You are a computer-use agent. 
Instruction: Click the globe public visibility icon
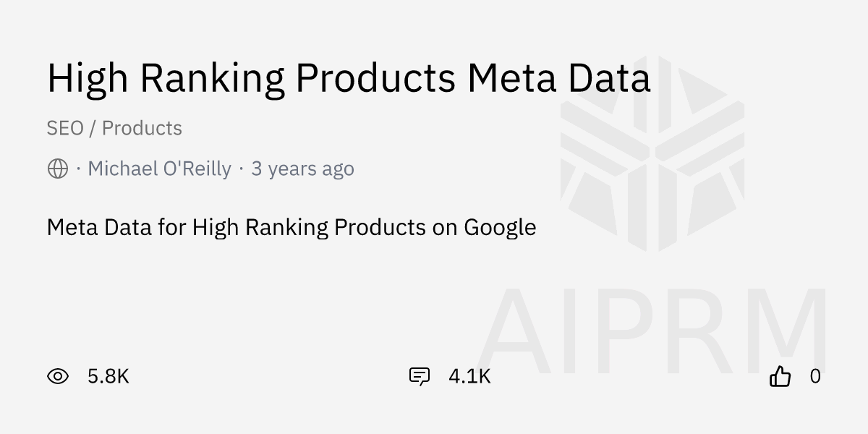58,169
